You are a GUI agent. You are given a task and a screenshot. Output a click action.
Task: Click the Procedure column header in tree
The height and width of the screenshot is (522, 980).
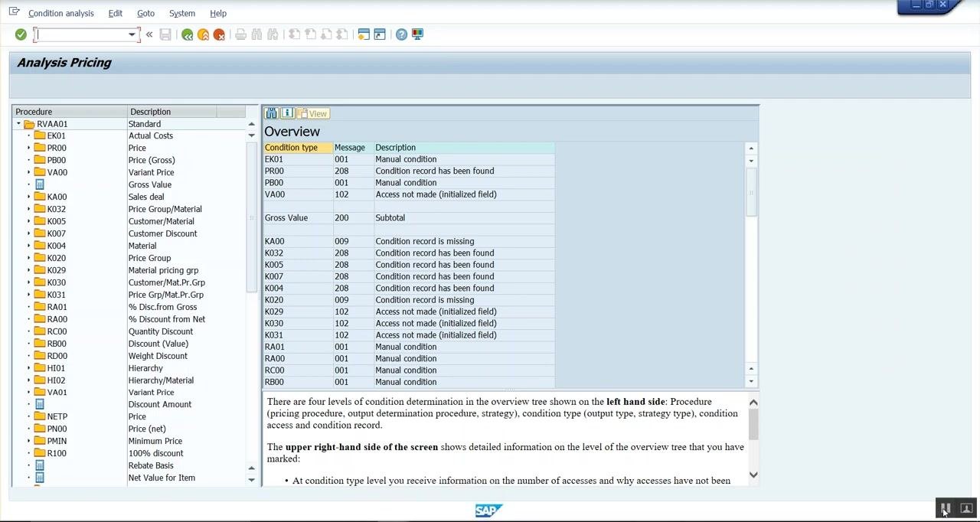69,112
